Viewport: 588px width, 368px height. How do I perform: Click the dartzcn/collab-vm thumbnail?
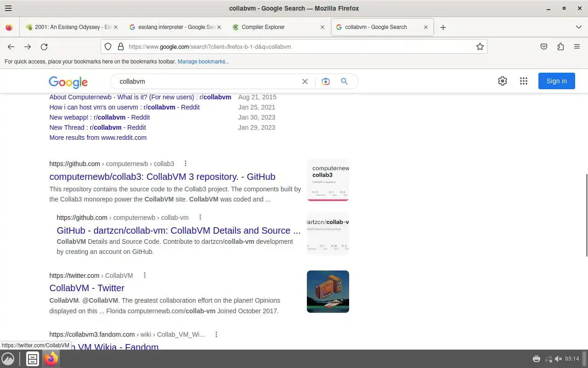(x=328, y=233)
